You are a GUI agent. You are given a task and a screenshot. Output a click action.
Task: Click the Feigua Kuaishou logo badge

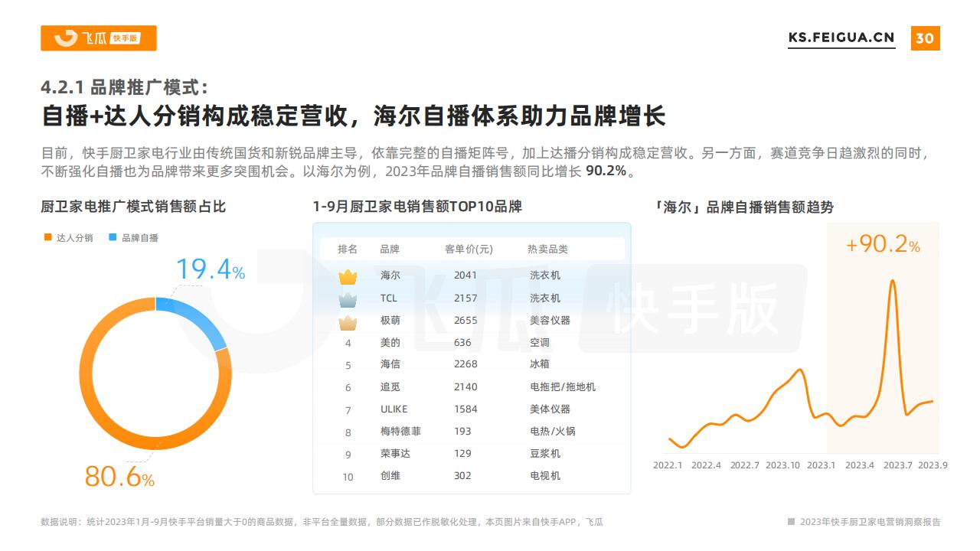[98, 38]
